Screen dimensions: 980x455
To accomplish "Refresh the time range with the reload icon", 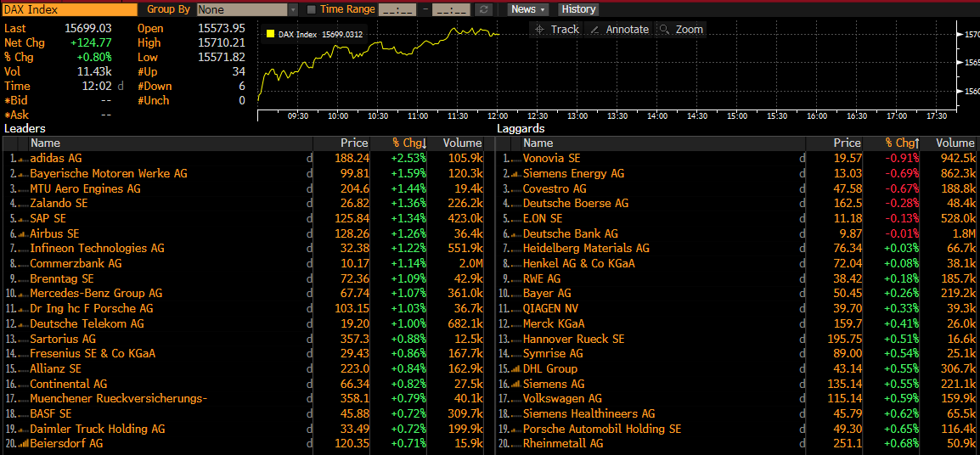I will 483,9.
